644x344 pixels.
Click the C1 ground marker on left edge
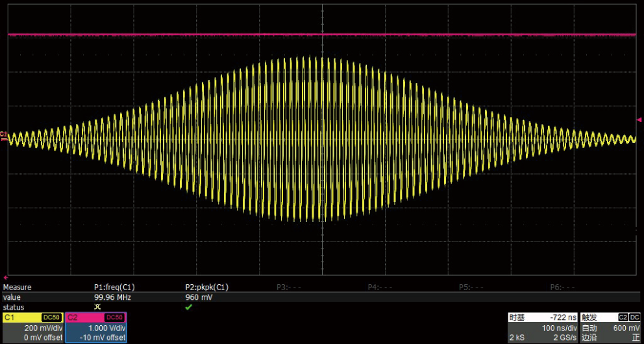click(x=3, y=136)
